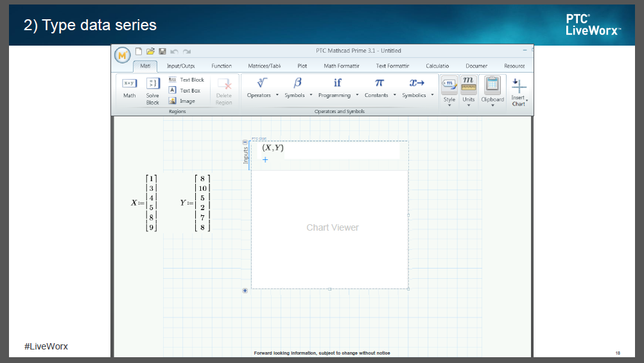644x363 pixels.
Task: Switch to the Functions ribbon tab
Action: click(222, 66)
